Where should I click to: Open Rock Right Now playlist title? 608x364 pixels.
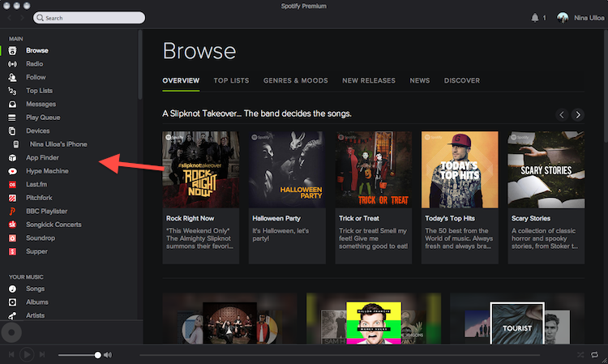pos(190,218)
